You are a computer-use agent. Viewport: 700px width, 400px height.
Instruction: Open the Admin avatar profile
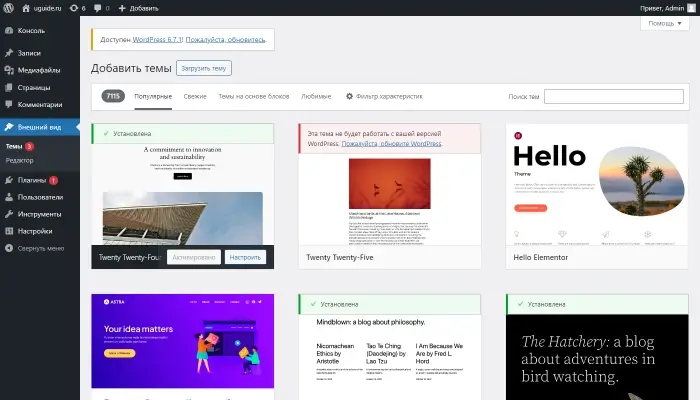tap(692, 8)
